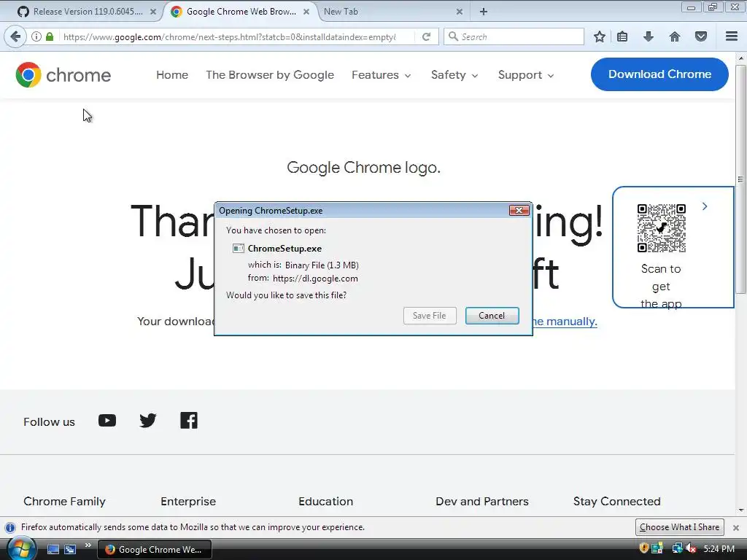Open The Browser by Google nav link

pyautogui.click(x=270, y=75)
